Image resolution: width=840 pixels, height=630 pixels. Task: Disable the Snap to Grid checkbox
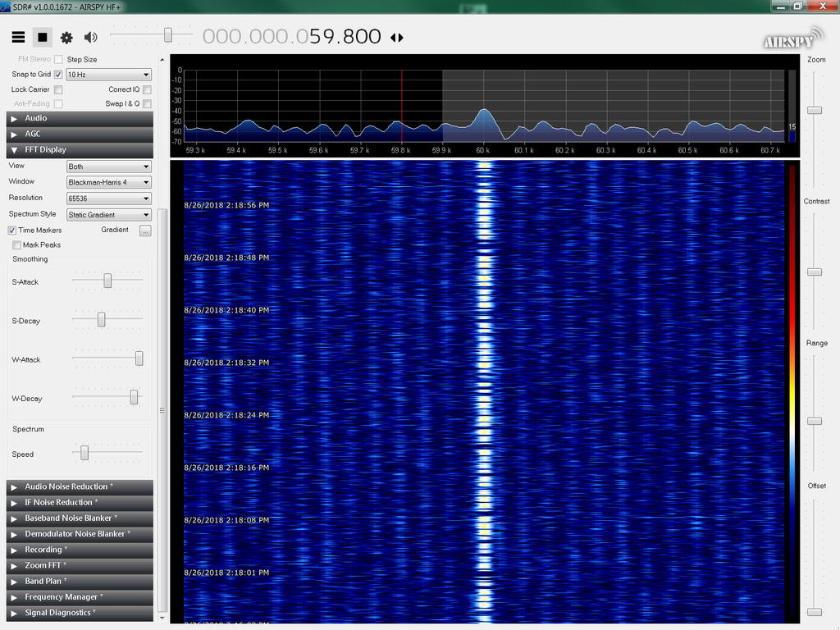pos(58,75)
